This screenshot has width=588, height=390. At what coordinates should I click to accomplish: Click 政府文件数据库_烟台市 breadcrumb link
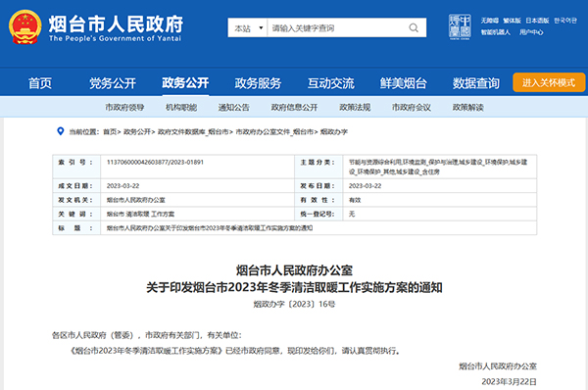(193, 131)
